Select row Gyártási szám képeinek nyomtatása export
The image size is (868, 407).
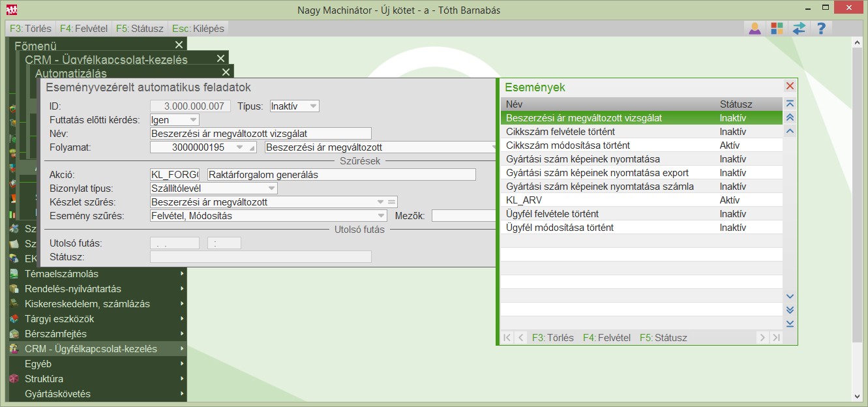642,173
